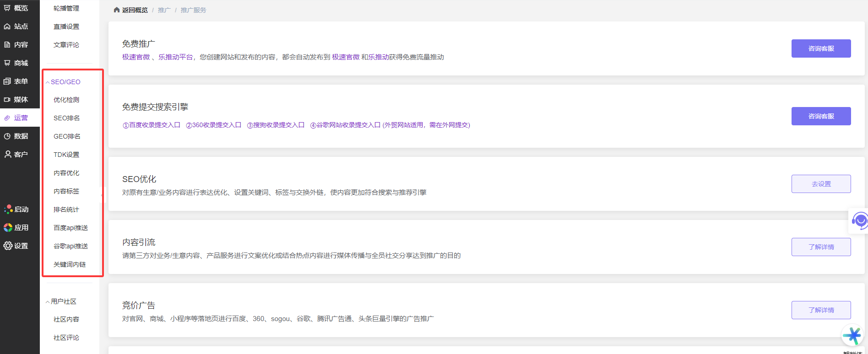Click the colorful 应用 apps icon
The height and width of the screenshot is (354, 868).
pyautogui.click(x=8, y=227)
